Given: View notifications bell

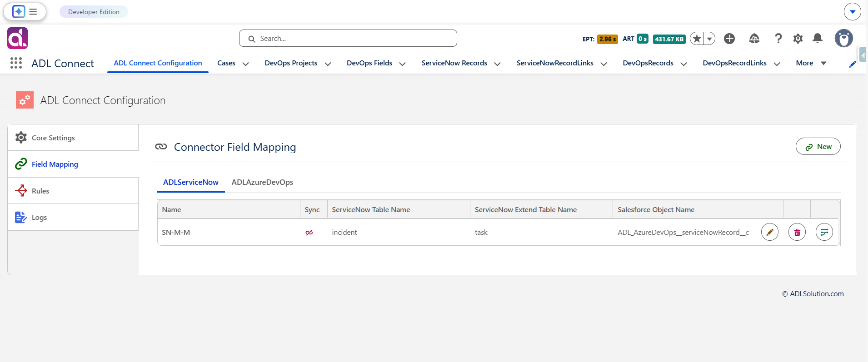Looking at the screenshot, I should tap(817, 39).
